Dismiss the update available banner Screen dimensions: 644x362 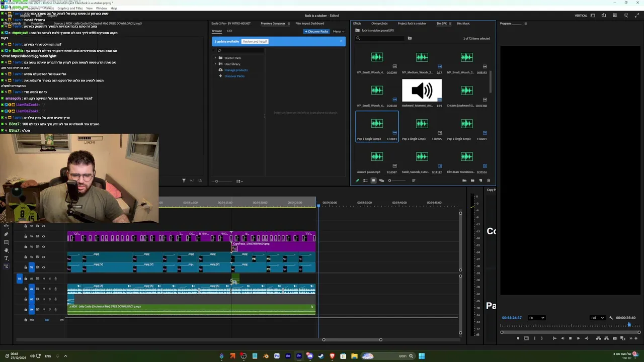(341, 41)
